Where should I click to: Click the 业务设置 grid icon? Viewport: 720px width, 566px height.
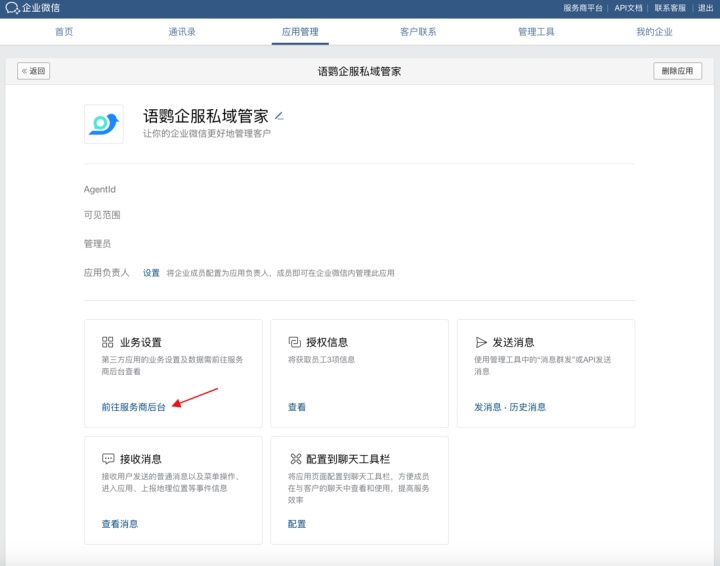[x=107, y=342]
